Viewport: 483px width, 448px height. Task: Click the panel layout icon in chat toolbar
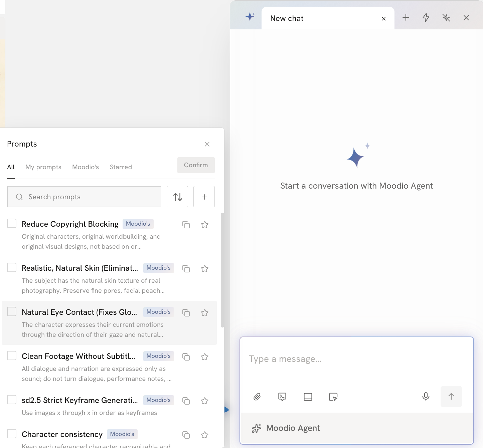coord(308,397)
